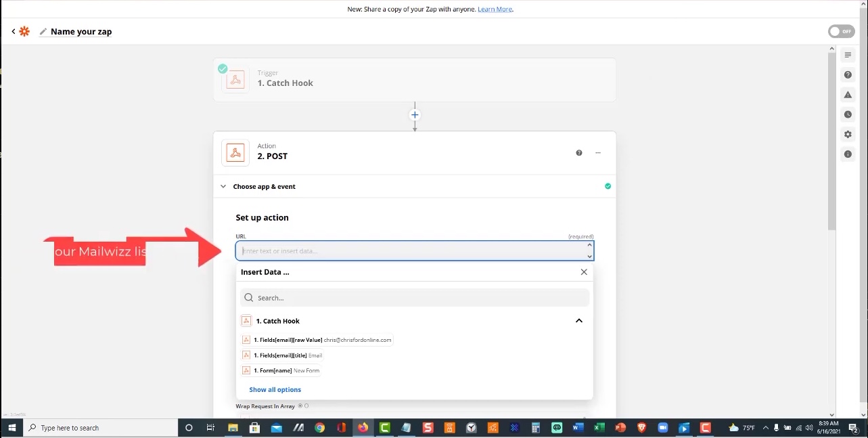The height and width of the screenshot is (438, 868).
Task: Open the weather 75°F widget
Action: point(743,428)
